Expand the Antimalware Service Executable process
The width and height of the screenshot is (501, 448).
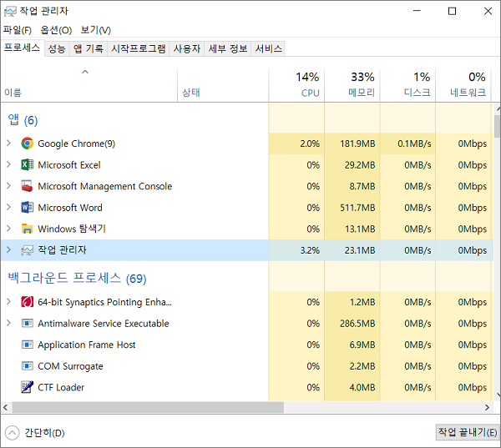[x=8, y=323]
